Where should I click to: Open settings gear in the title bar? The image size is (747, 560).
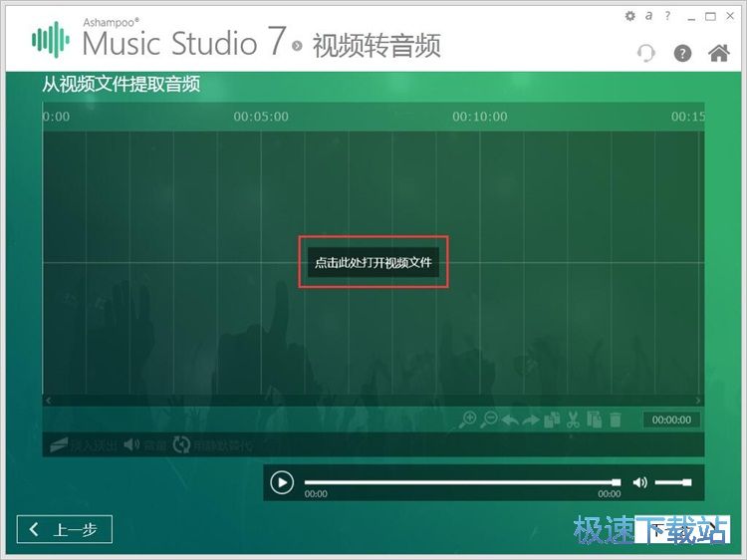coord(629,16)
